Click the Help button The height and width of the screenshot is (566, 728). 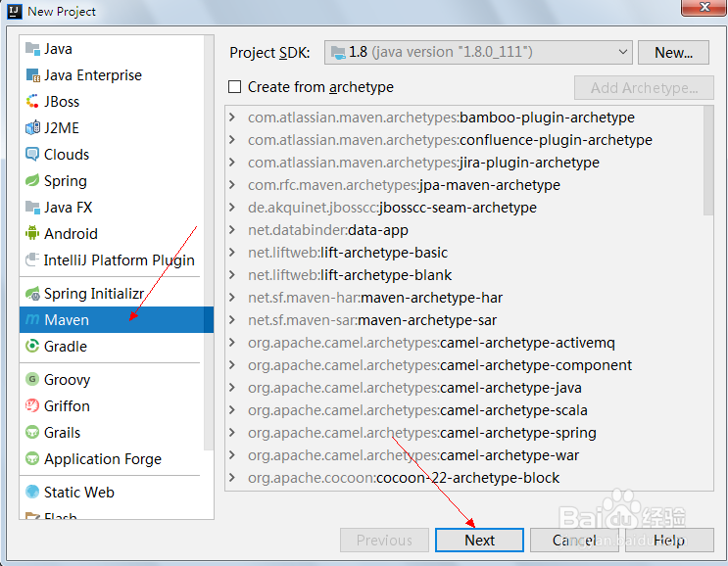(669, 540)
